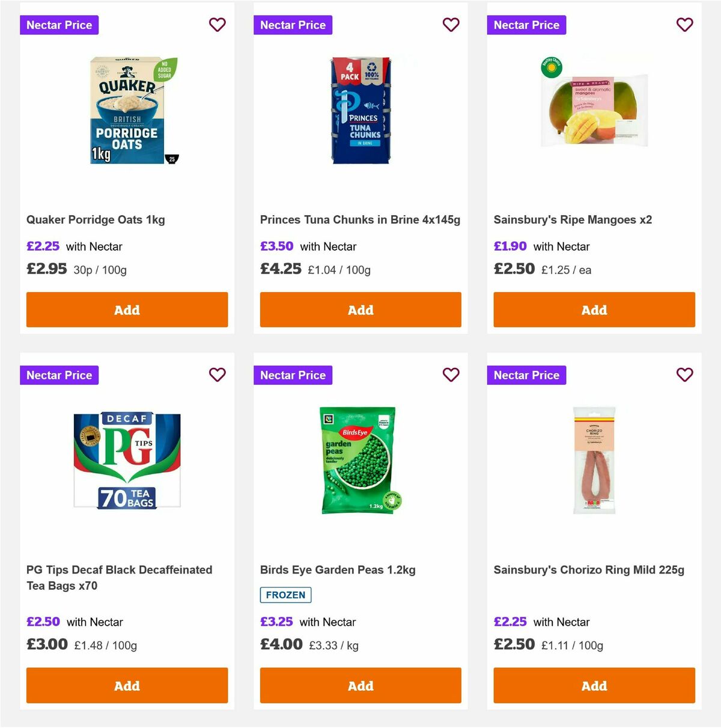
Task: Open the PG Tips Decaf Tea Bags listing
Action: [118, 577]
